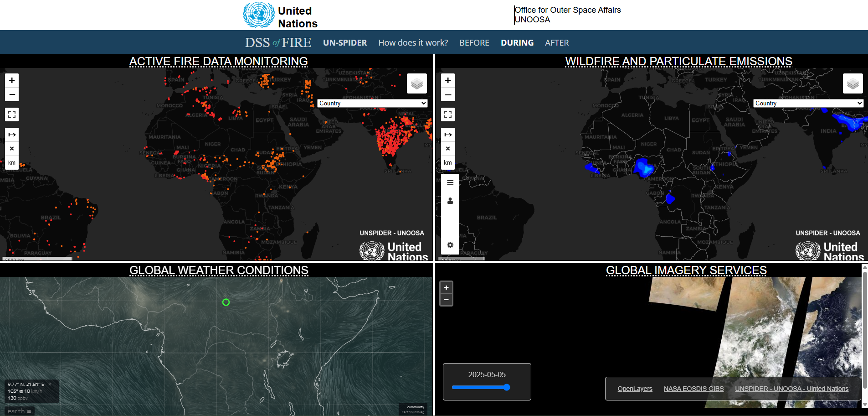
Task: Click Global Imagery Services heading
Action: coord(686,270)
